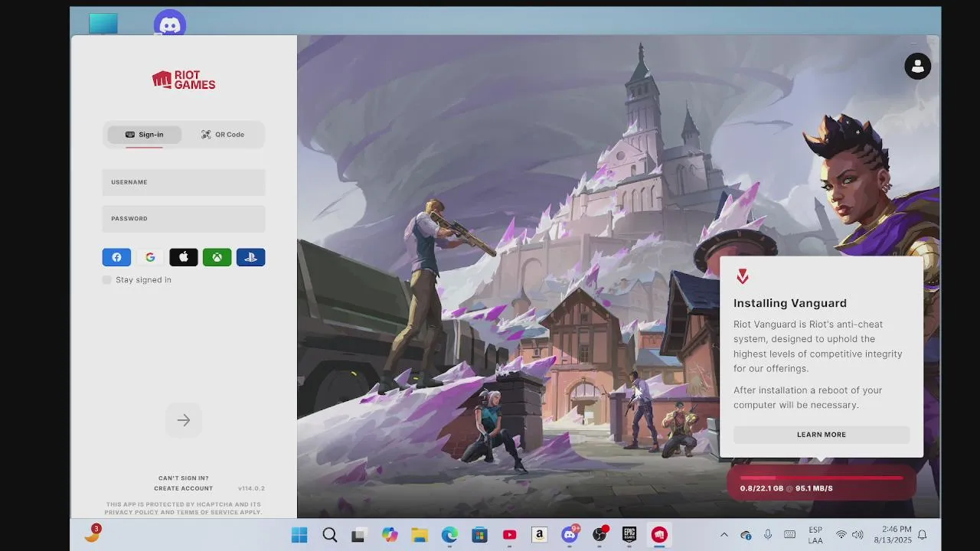Viewport: 980px width, 551px height.
Task: Open Wi-Fi network settings tray icon
Action: [841, 535]
